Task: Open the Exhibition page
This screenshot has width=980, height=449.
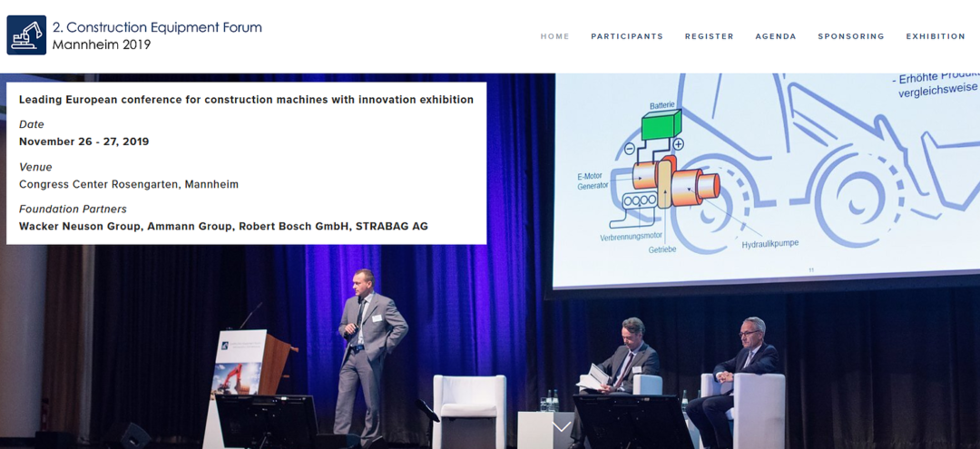Action: point(935,36)
